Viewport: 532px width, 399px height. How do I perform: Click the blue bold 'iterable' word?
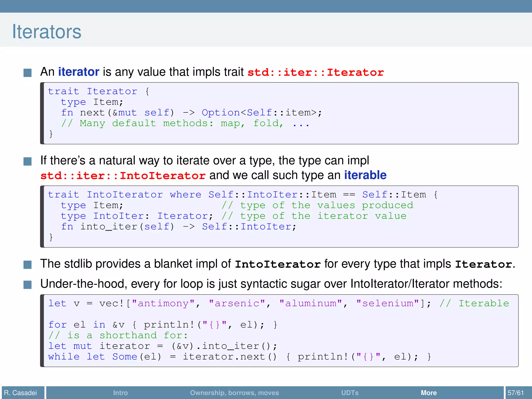365,175
